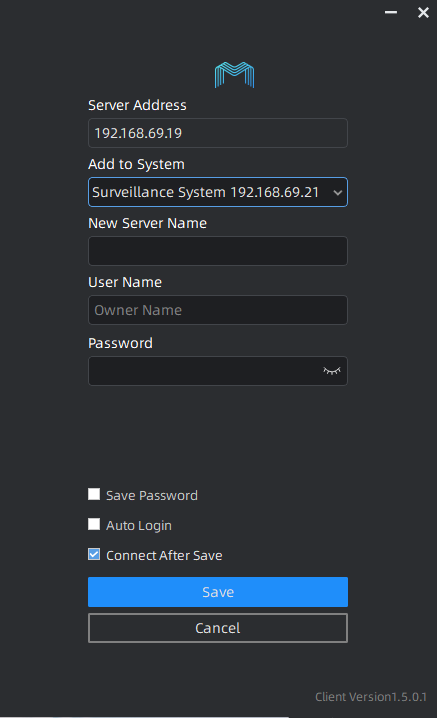The width and height of the screenshot is (437, 718).
Task: Click into the New Server Name field
Action: [x=218, y=251]
